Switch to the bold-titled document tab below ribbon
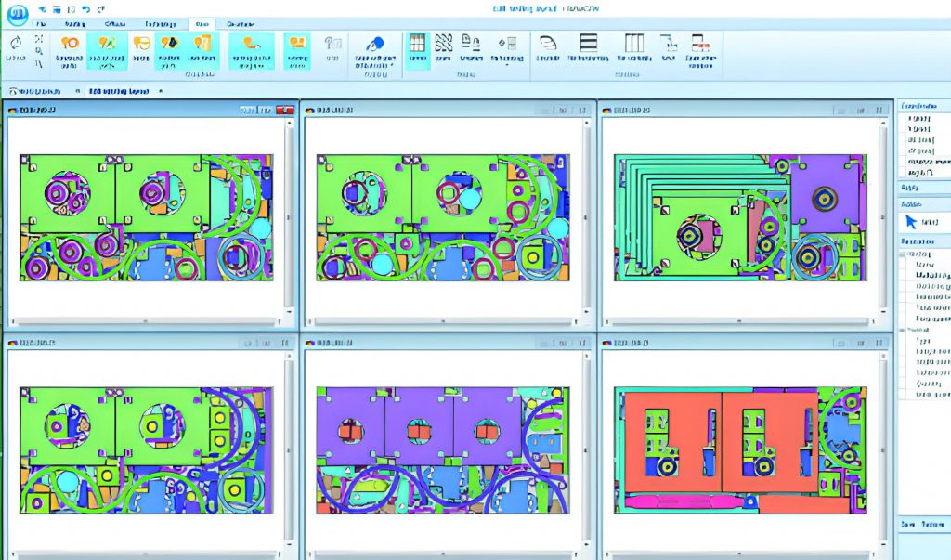The height and width of the screenshot is (560, 951). tap(119, 92)
